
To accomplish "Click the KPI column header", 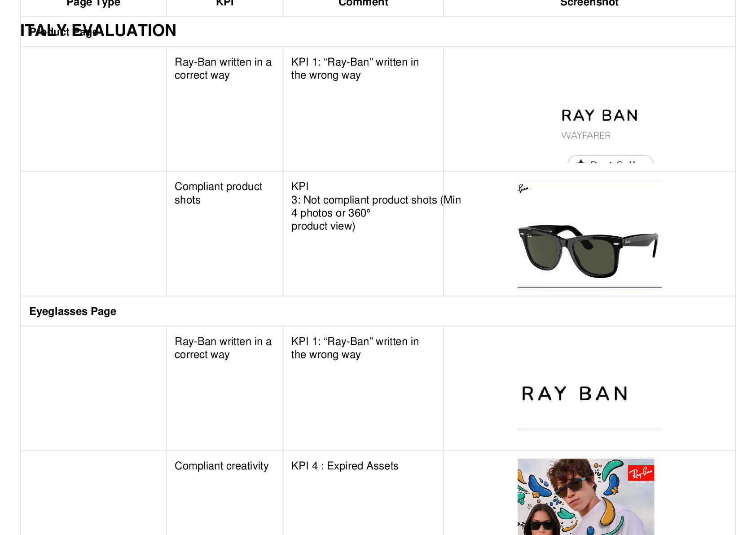I will click(225, 3).
